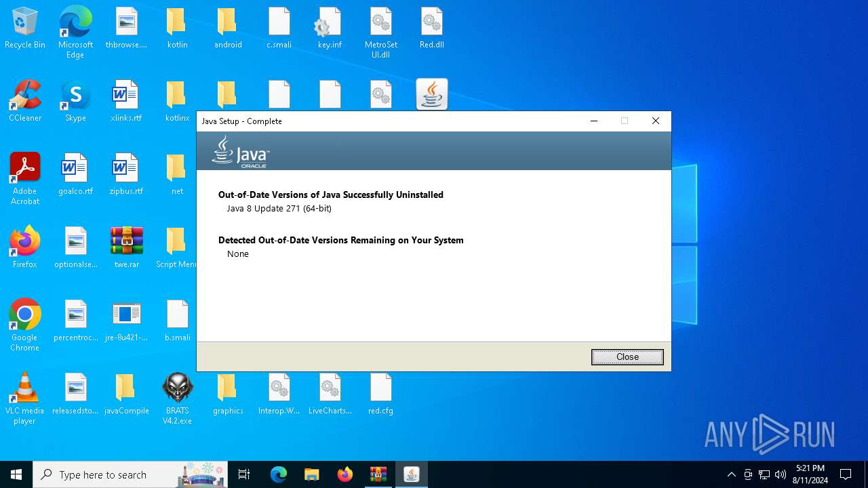Click the Close button in Java Setup
The image size is (868, 488).
pos(627,357)
